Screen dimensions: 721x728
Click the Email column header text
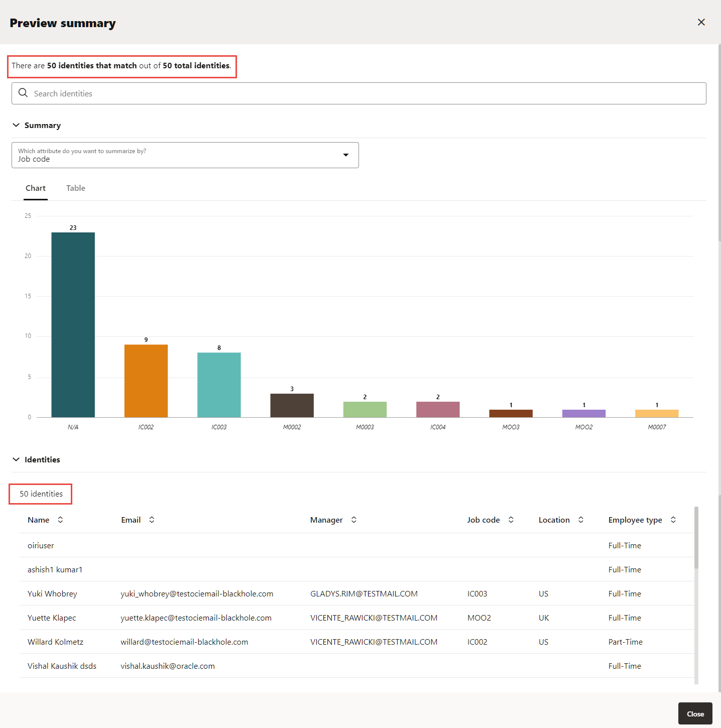click(x=131, y=520)
